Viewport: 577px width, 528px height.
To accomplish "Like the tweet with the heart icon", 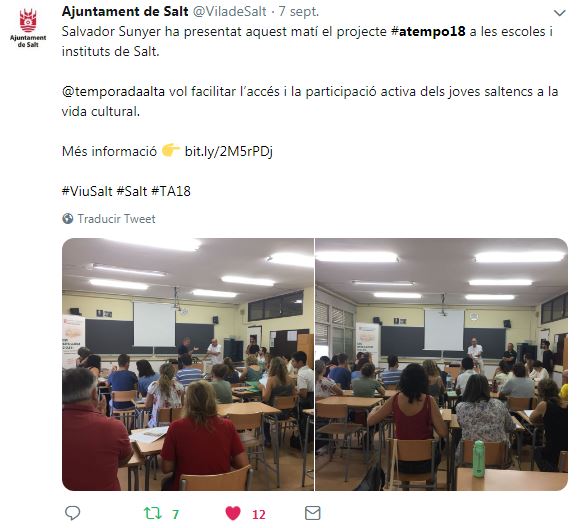I will point(233,513).
